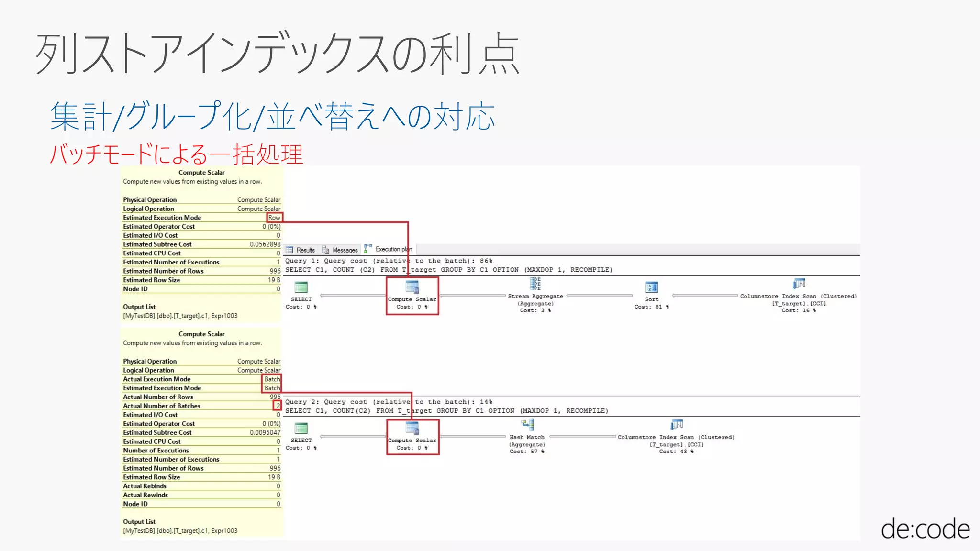The height and width of the screenshot is (551, 980).
Task: Click the Sort 'Cost: 81 %' label
Action: click(652, 307)
